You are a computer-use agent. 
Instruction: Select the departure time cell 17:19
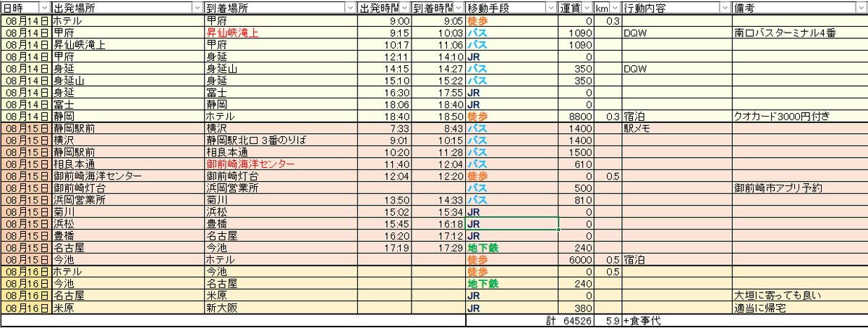tap(385, 248)
